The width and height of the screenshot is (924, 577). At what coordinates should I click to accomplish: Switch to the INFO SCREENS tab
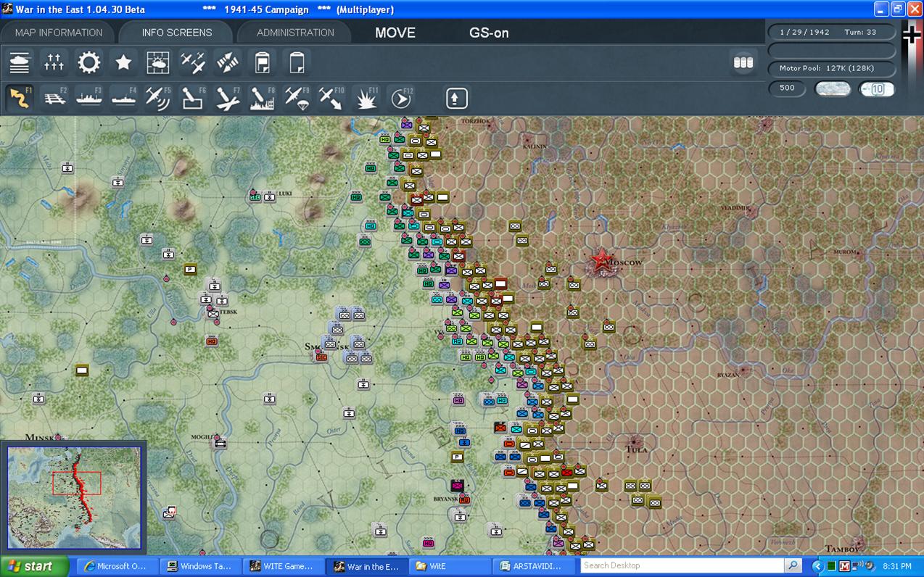177,33
